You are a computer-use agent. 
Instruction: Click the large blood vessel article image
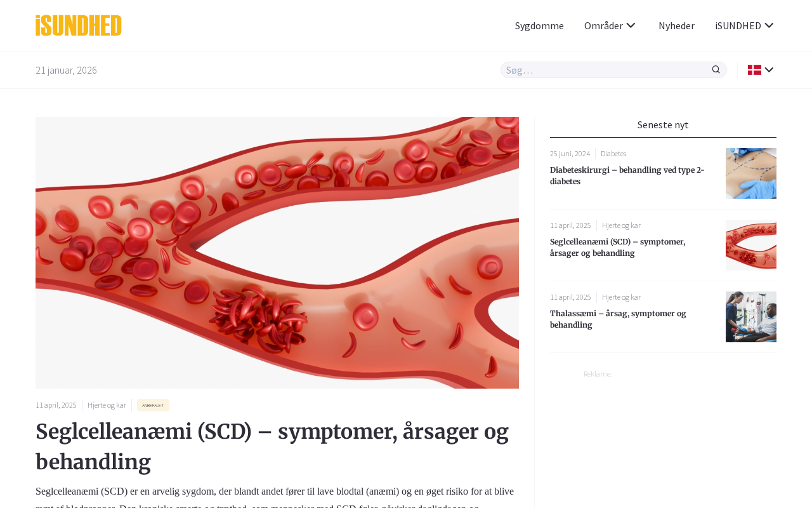pos(277,253)
